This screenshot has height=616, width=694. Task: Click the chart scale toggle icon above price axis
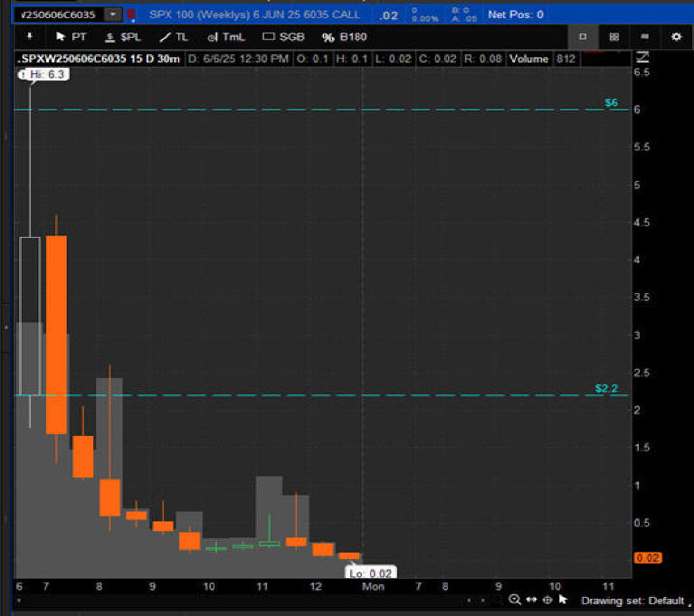pyautogui.click(x=642, y=57)
